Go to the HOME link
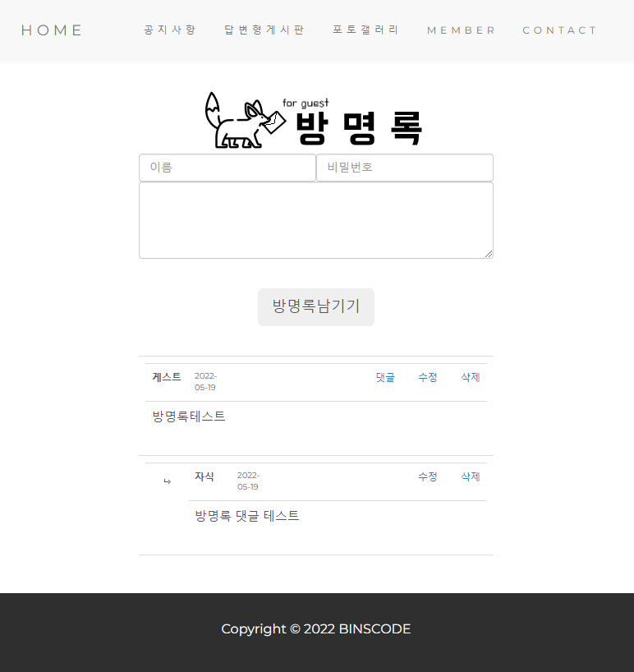 (52, 30)
